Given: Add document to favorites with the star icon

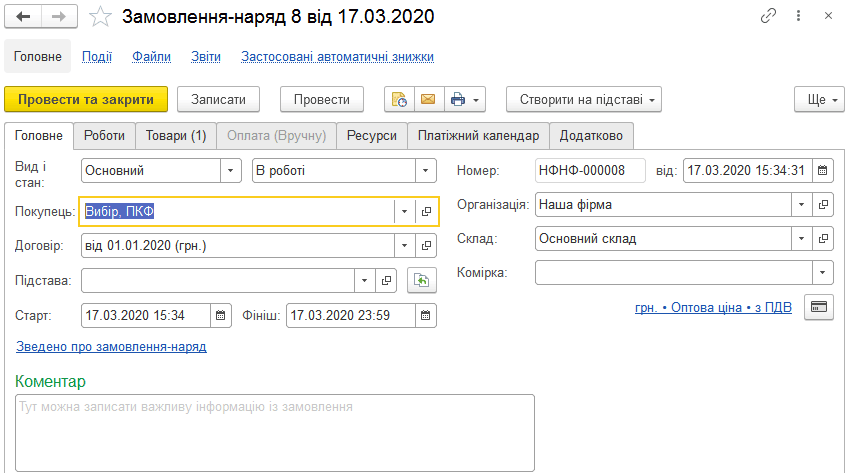Looking at the screenshot, I should coord(100,17).
